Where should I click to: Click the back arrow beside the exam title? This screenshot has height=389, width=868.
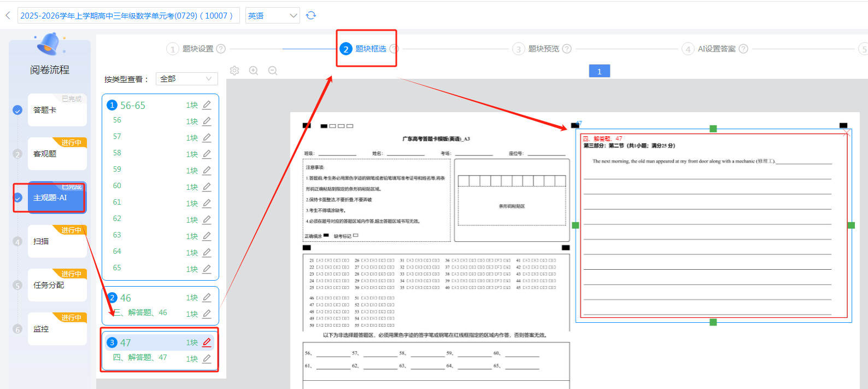click(8, 15)
